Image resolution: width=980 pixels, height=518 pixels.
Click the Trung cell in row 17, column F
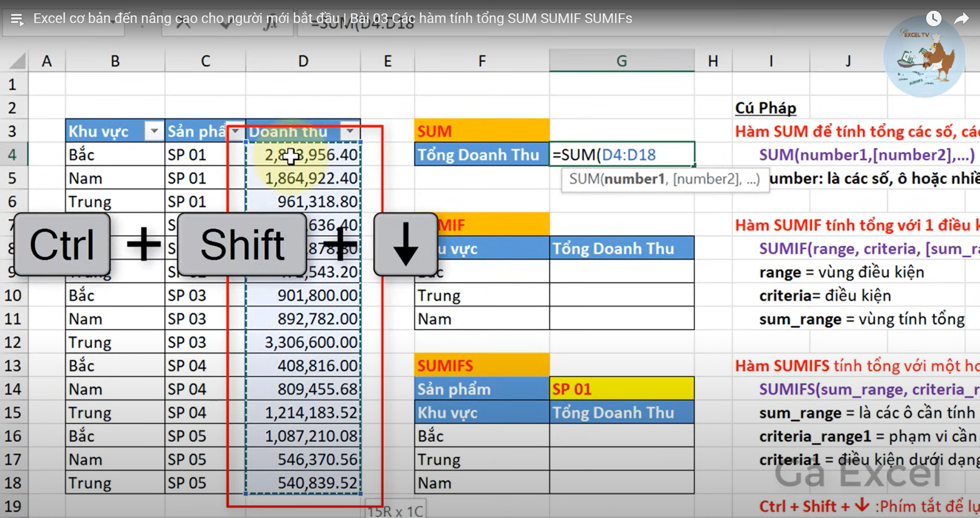pos(482,460)
